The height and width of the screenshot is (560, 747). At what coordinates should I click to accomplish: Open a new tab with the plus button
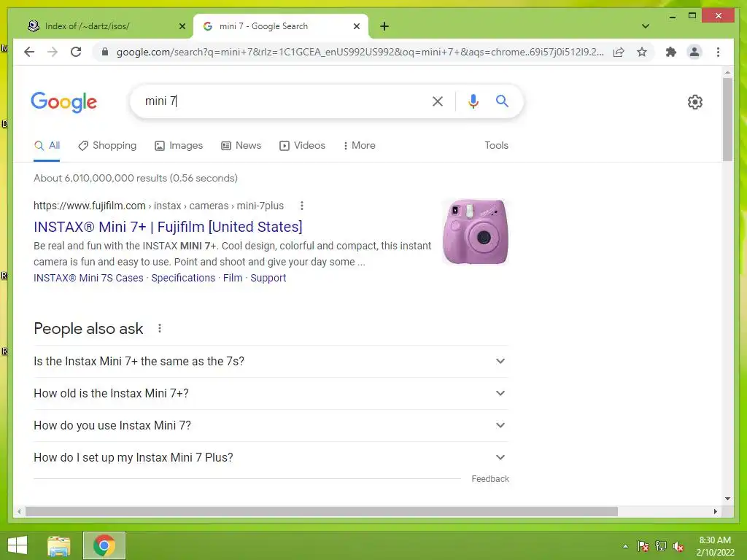pos(384,26)
